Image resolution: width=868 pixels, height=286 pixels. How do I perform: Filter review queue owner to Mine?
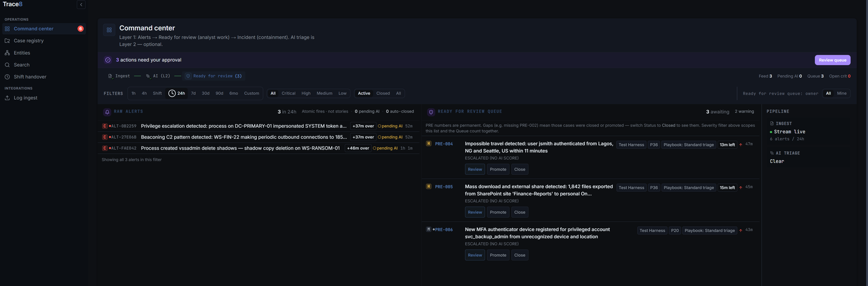pos(841,93)
